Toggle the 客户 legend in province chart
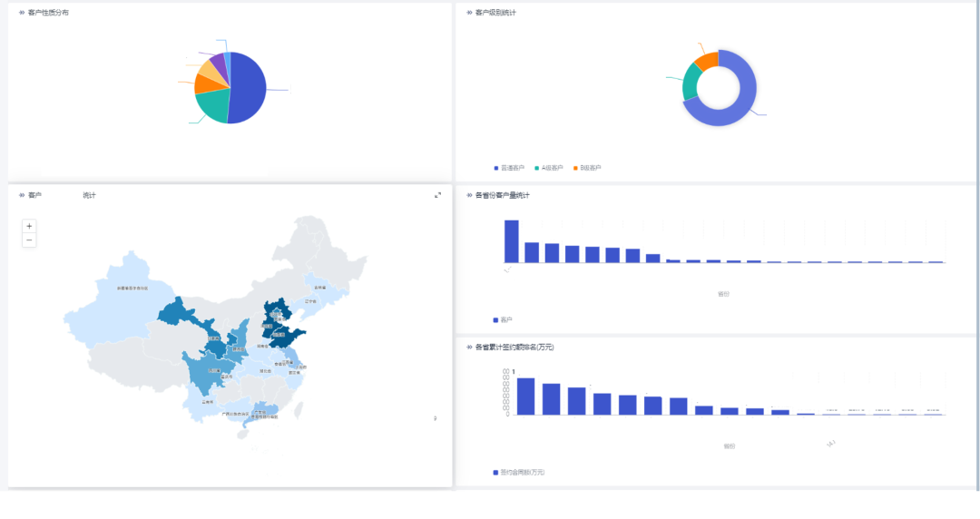This screenshot has width=980, height=519. 503,320
